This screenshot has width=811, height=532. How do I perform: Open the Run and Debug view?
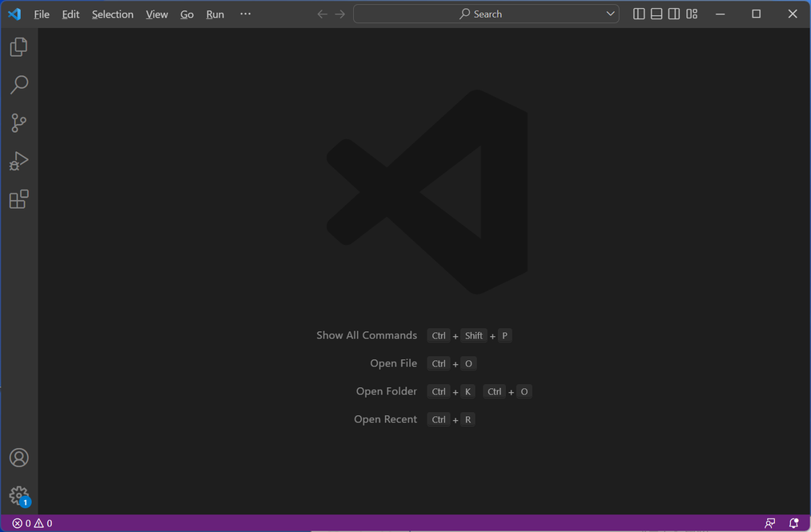tap(18, 161)
